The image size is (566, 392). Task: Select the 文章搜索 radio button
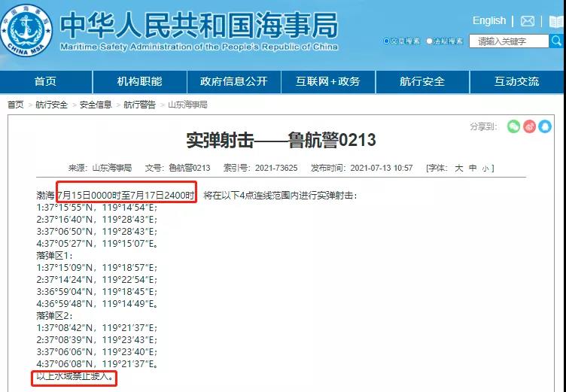(x=387, y=41)
